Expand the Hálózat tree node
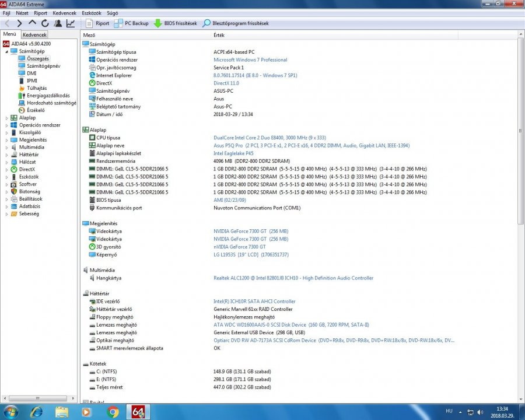 pos(6,162)
